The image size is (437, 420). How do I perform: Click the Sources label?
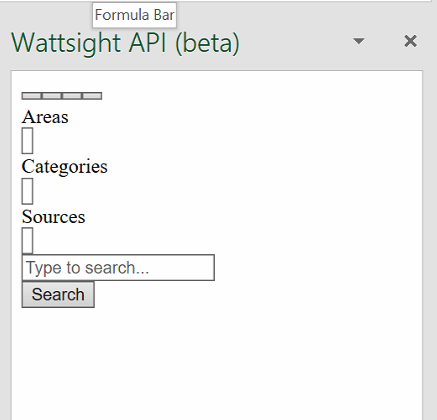coord(53,217)
